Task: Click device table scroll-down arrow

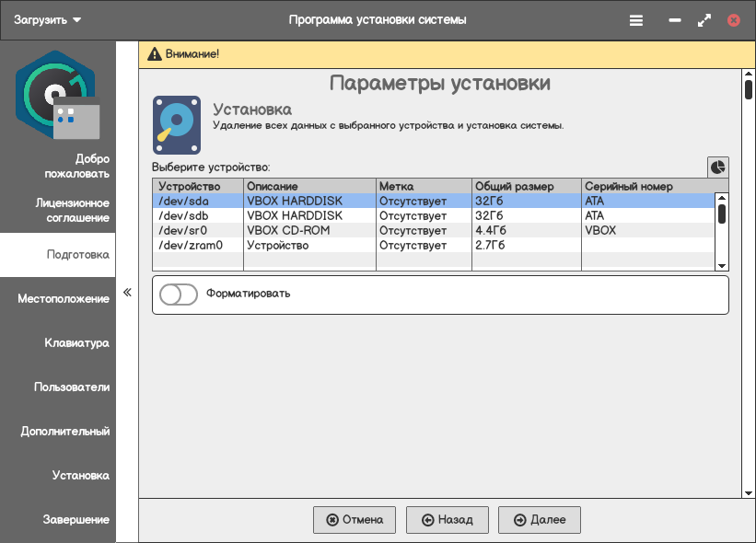Action: (722, 265)
